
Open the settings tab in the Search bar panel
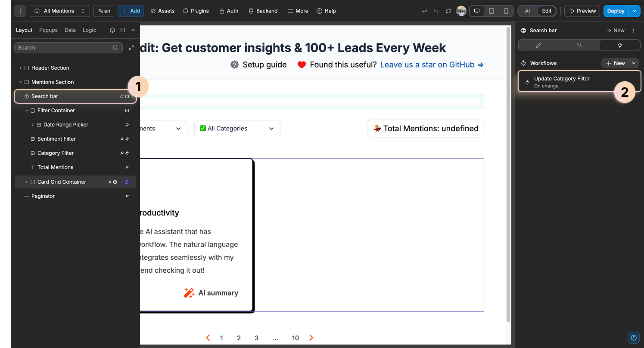coord(579,45)
